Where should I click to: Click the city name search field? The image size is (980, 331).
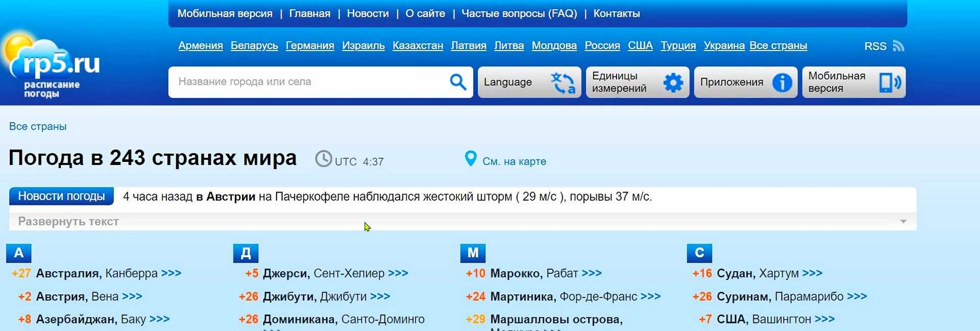point(306,82)
